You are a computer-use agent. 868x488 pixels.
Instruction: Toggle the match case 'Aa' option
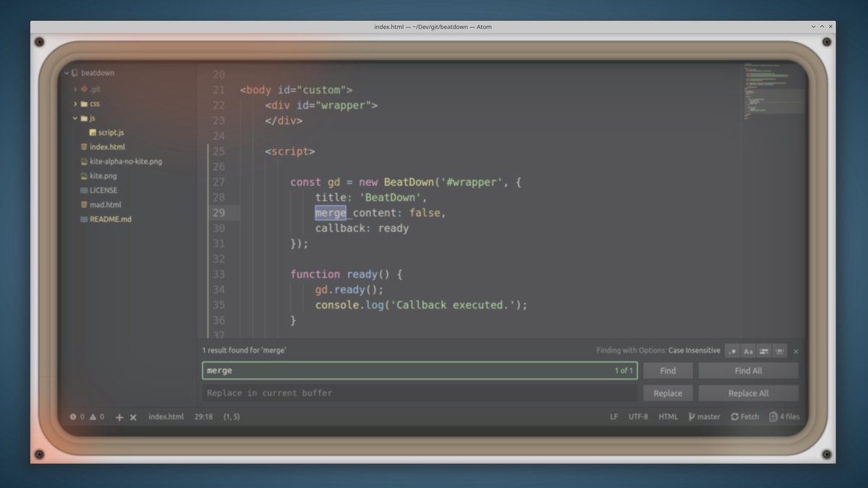click(749, 351)
